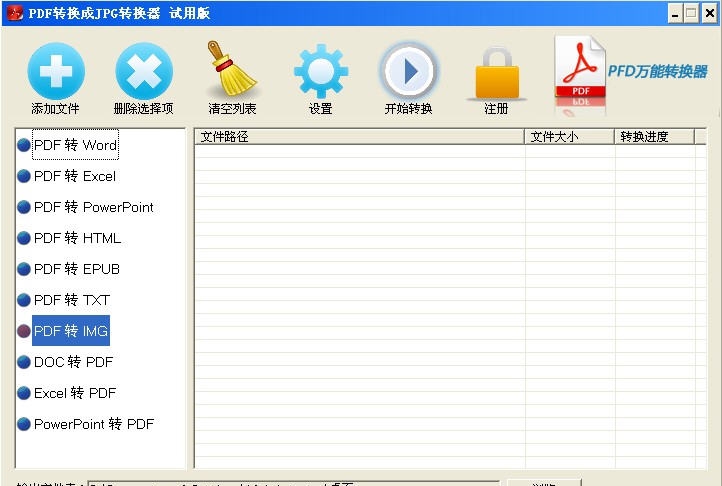Click the 设置 label
722x486 pixels.
(x=320, y=109)
